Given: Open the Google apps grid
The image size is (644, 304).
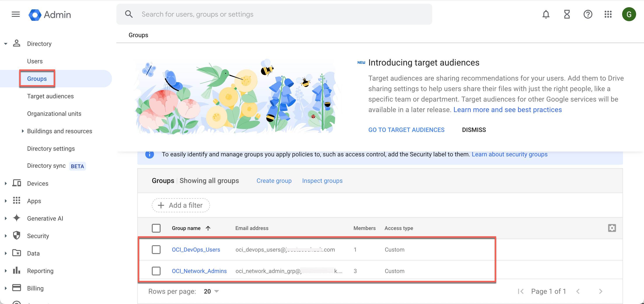Looking at the screenshot, I should click(608, 14).
